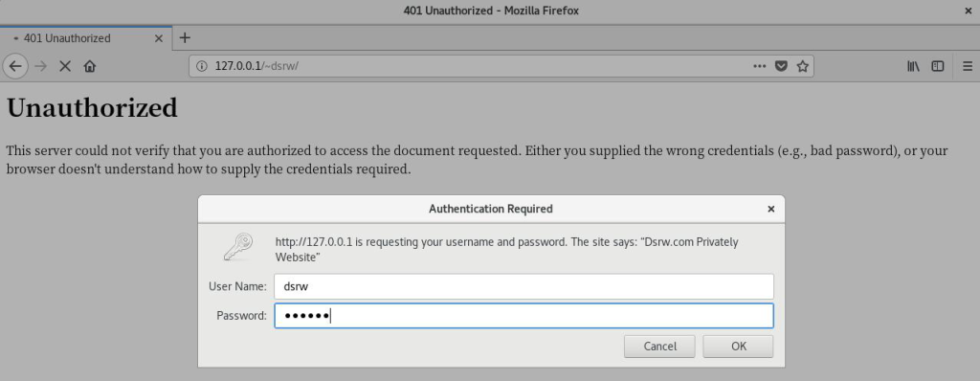Screen dimensions: 980x381
Task: Open the Library icon
Action: tap(913, 66)
